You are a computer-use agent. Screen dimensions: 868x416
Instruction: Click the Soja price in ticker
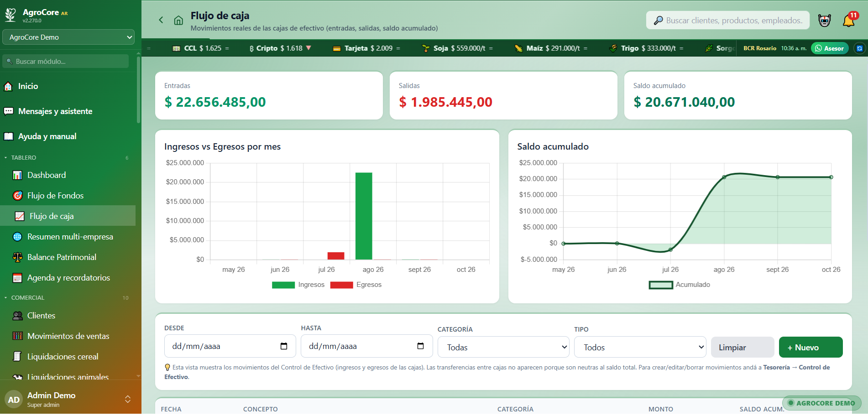(457, 48)
